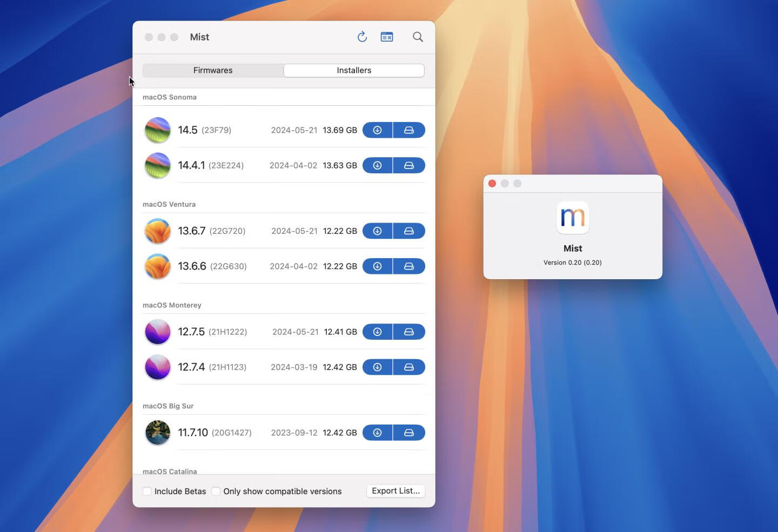The image size is (778, 532).
Task: Download macOS 14.4.1 installer
Action: pos(377,165)
